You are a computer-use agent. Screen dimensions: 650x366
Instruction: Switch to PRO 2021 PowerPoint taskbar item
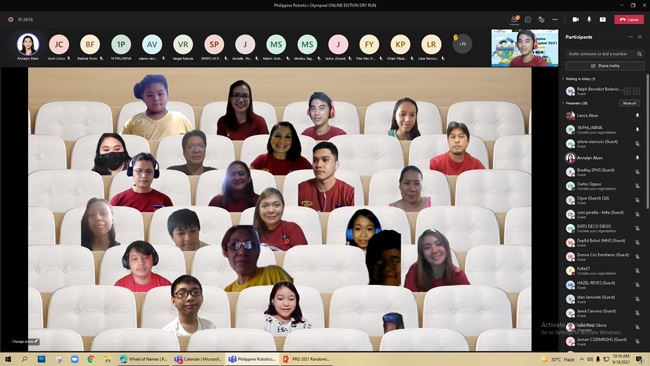click(306, 359)
